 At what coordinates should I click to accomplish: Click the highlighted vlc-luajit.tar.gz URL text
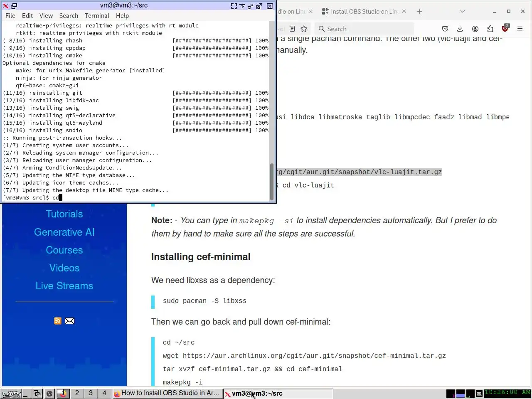360,172
